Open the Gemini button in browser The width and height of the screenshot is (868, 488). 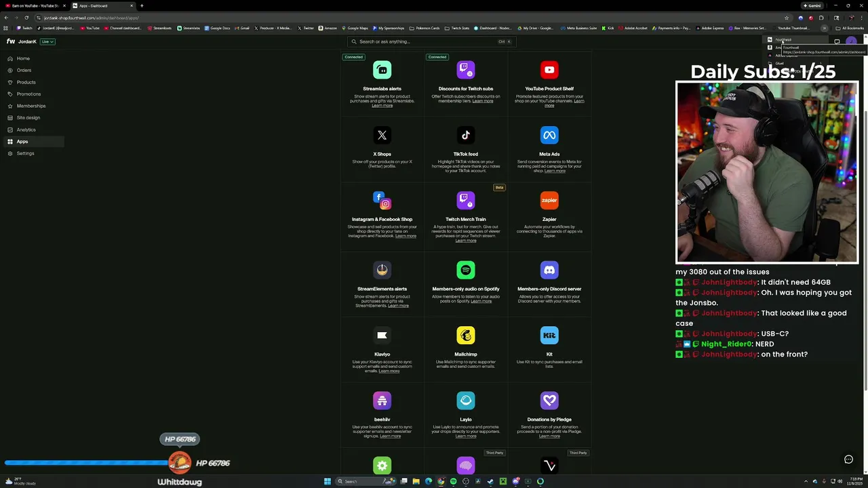pos(812,5)
